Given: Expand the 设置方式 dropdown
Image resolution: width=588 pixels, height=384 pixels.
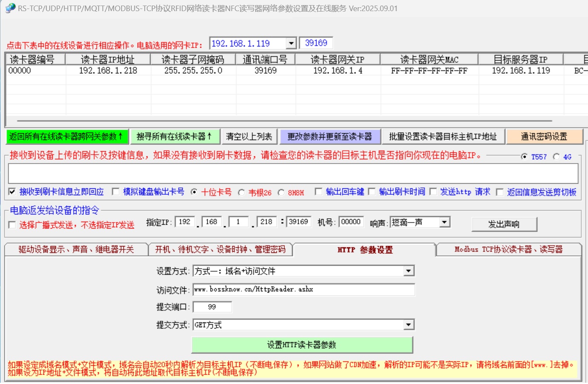Looking at the screenshot, I should tap(408, 271).
